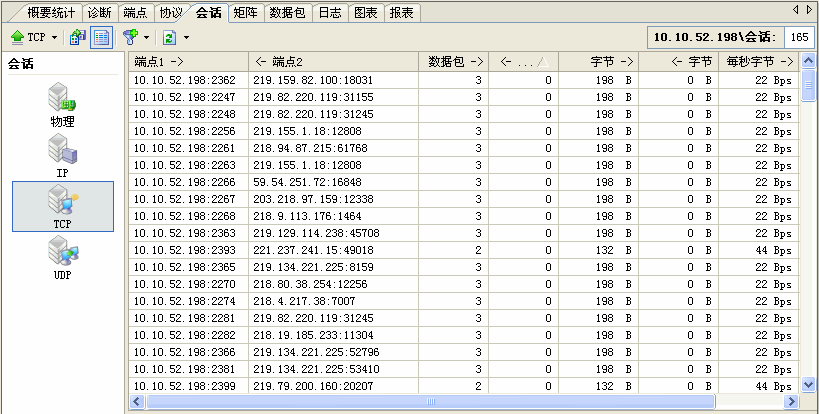This screenshot has width=819, height=414.
Task: Click the refresh icon in toolbar
Action: point(169,37)
